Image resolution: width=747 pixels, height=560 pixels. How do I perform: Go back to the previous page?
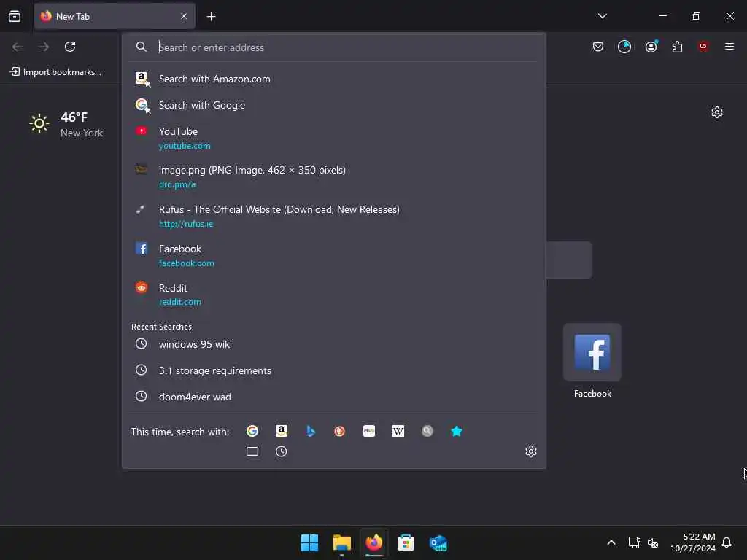(18, 47)
